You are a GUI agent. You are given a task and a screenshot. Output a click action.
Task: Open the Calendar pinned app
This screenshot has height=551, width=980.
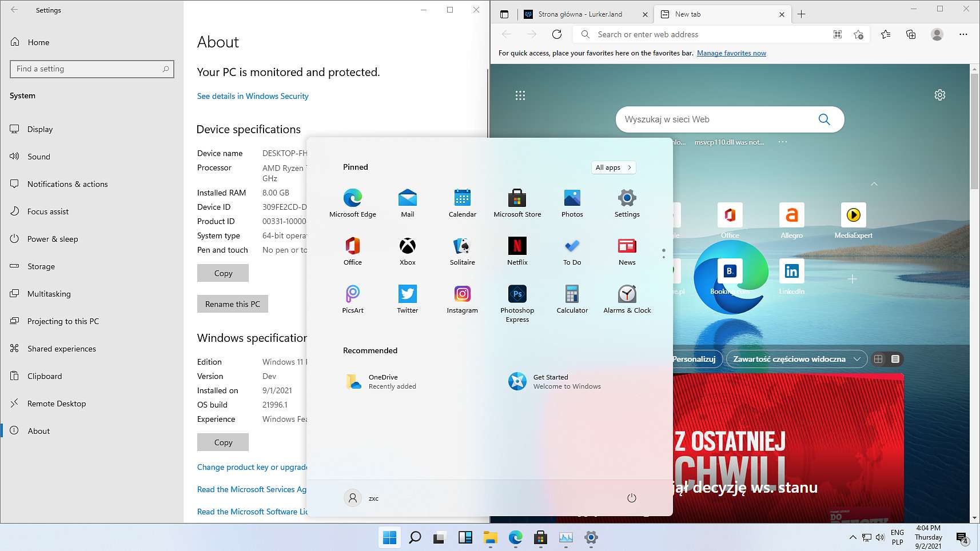click(x=463, y=203)
